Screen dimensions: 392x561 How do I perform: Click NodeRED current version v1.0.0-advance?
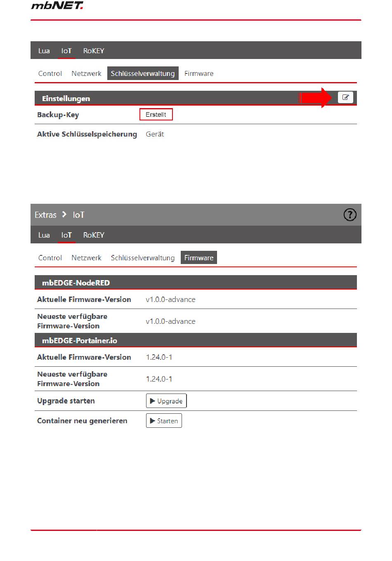(170, 299)
